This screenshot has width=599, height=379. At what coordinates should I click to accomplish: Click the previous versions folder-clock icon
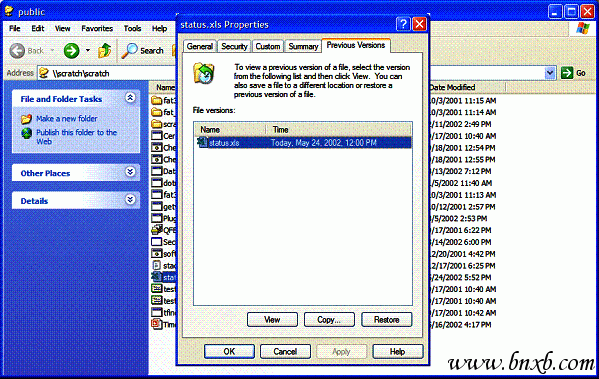(204, 73)
